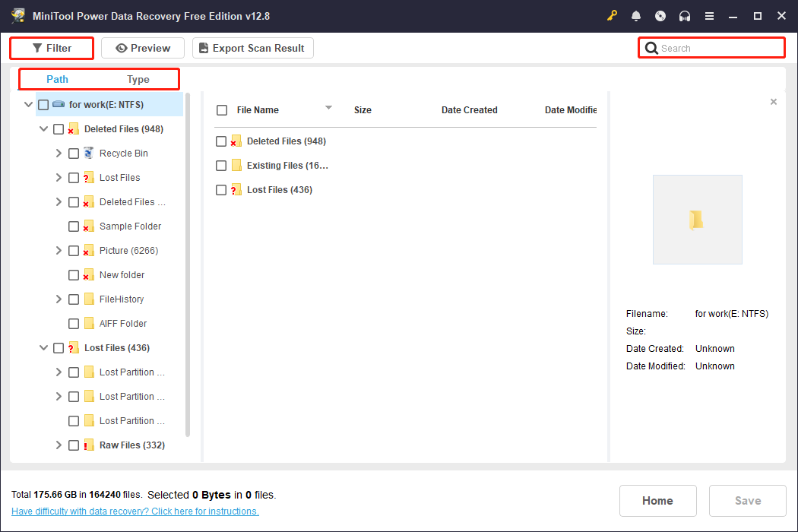The image size is (798, 532).
Task: Select the Deleted Files (948) checkbox in tree
Action: (59, 128)
